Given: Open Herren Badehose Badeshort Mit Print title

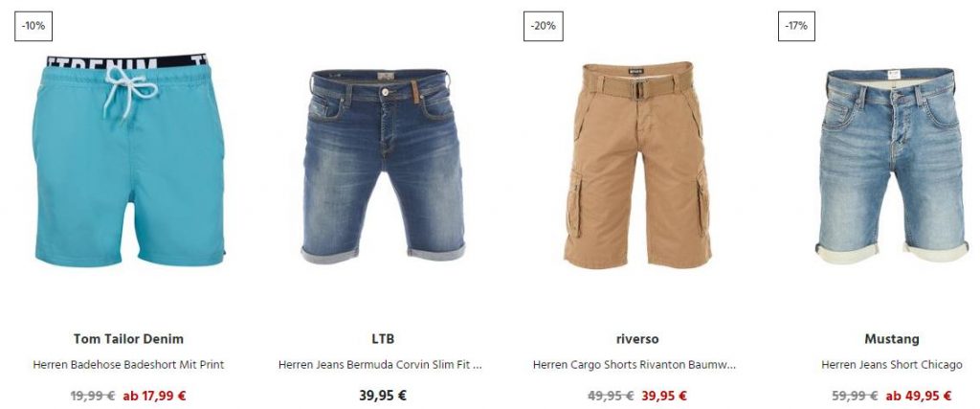Looking at the screenshot, I should coord(128,365).
